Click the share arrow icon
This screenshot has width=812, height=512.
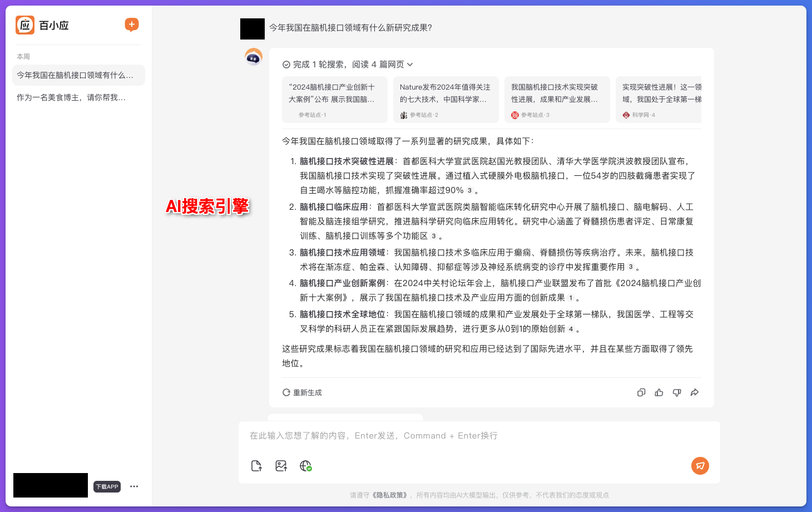(695, 392)
